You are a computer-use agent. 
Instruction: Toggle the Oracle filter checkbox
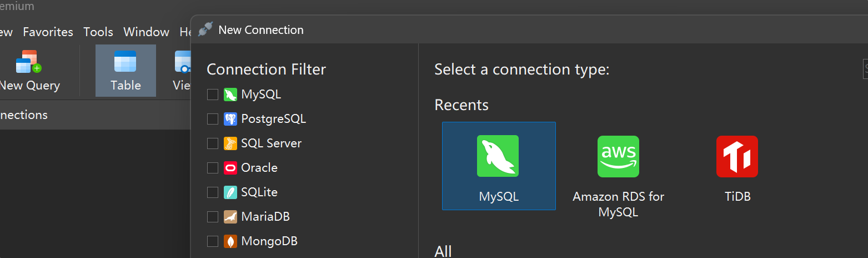[213, 168]
